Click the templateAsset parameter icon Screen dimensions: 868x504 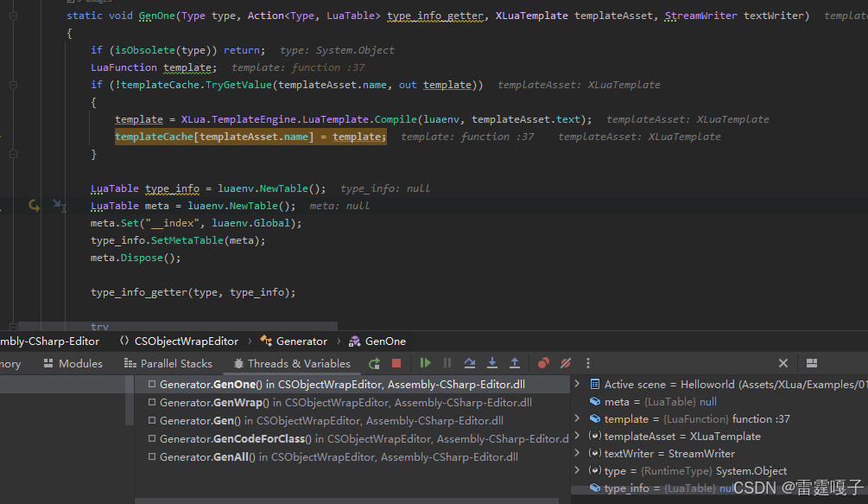595,436
